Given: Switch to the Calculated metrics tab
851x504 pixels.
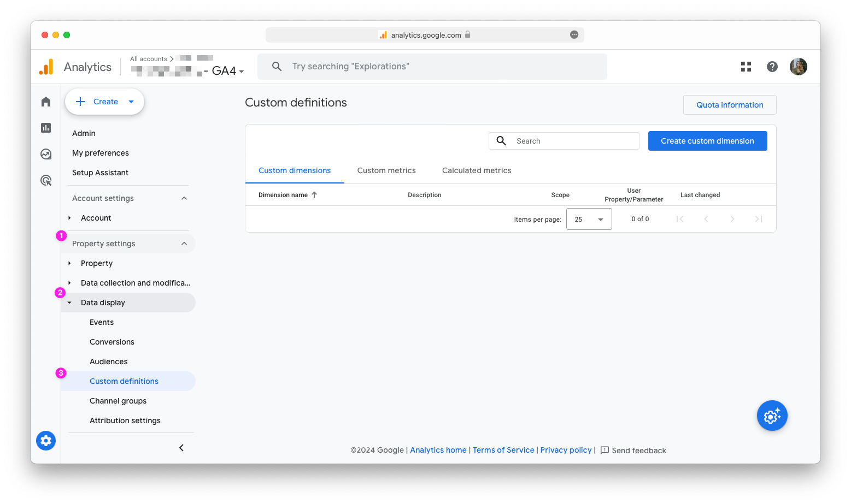Looking at the screenshot, I should [477, 170].
